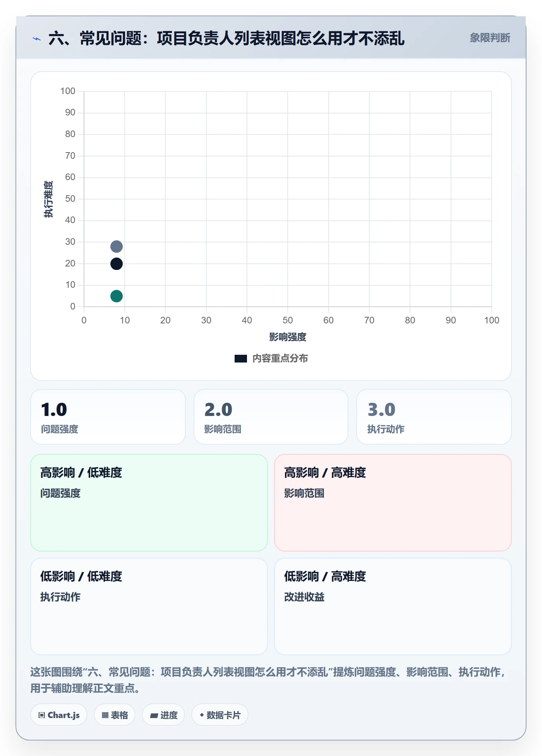Open the 高影响 / 高难度 quadrant card
Viewport: 542px width, 756px height.
[x=393, y=503]
